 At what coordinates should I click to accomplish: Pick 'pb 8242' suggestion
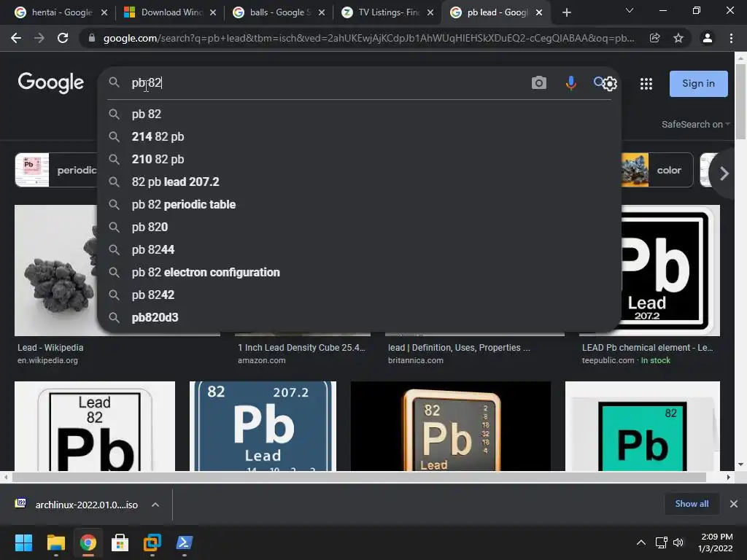tap(359, 295)
